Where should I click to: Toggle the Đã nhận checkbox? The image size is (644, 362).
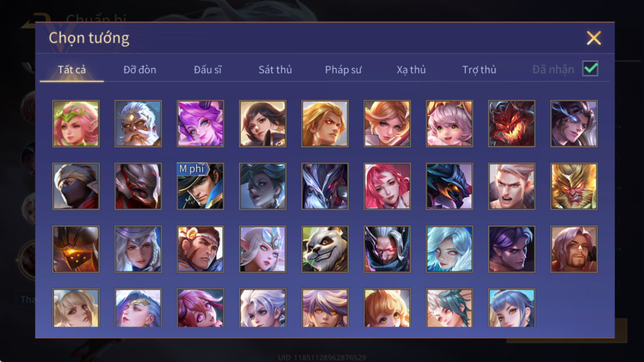[590, 69]
